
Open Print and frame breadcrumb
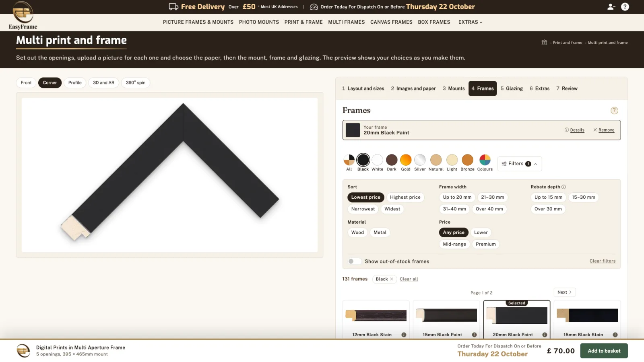(567, 43)
